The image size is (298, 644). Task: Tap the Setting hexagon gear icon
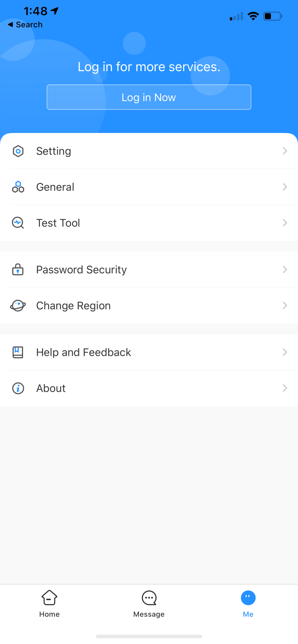coord(18,151)
